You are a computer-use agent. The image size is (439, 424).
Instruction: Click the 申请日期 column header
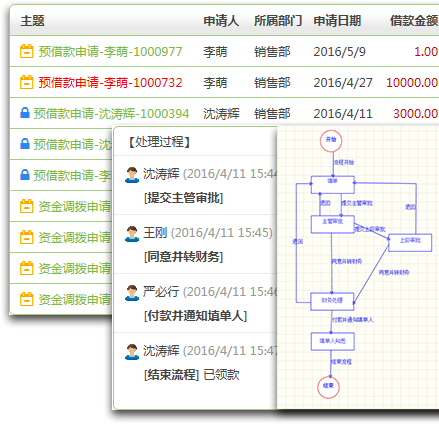(x=337, y=21)
